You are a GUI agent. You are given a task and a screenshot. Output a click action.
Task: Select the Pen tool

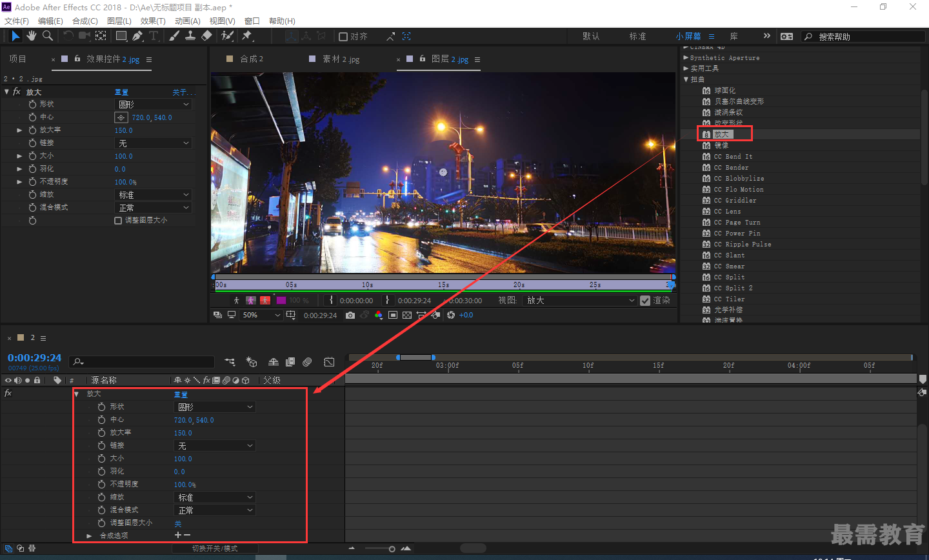(x=137, y=36)
